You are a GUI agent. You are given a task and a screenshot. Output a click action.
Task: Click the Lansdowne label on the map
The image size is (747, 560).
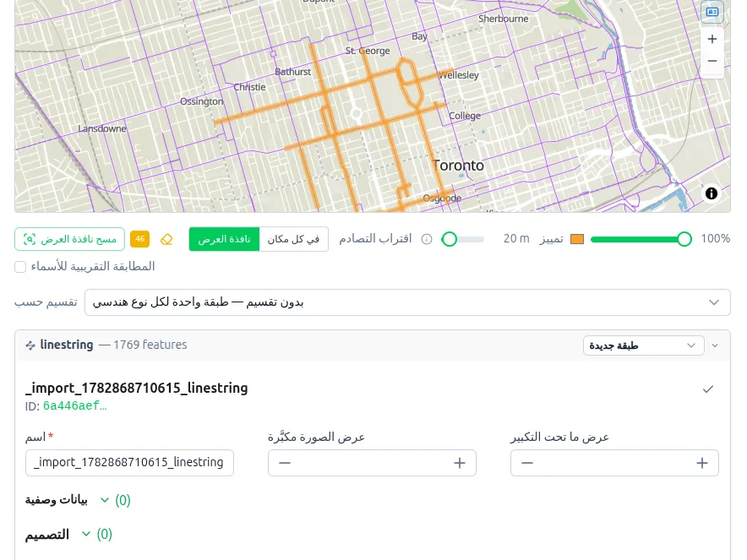coord(102,128)
